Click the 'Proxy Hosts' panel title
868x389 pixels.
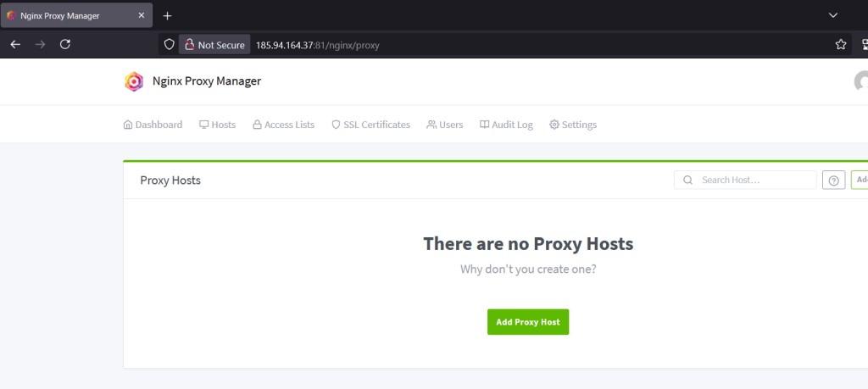(x=170, y=181)
